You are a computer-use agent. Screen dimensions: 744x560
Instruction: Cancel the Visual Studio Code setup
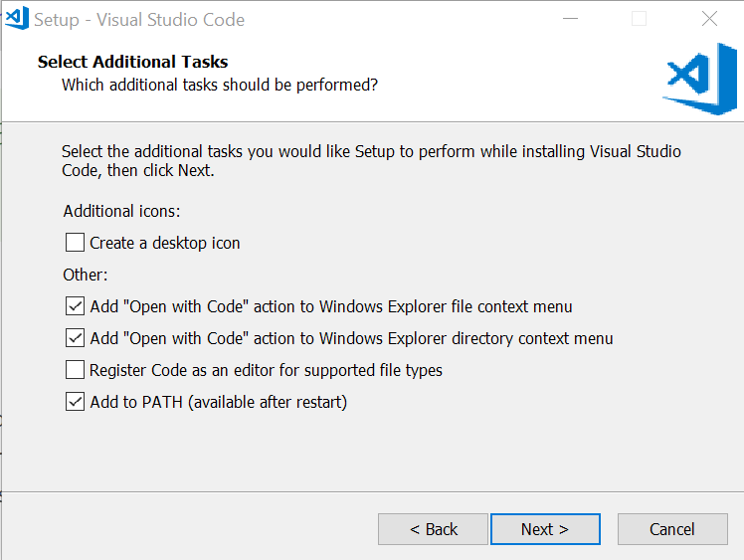672,529
